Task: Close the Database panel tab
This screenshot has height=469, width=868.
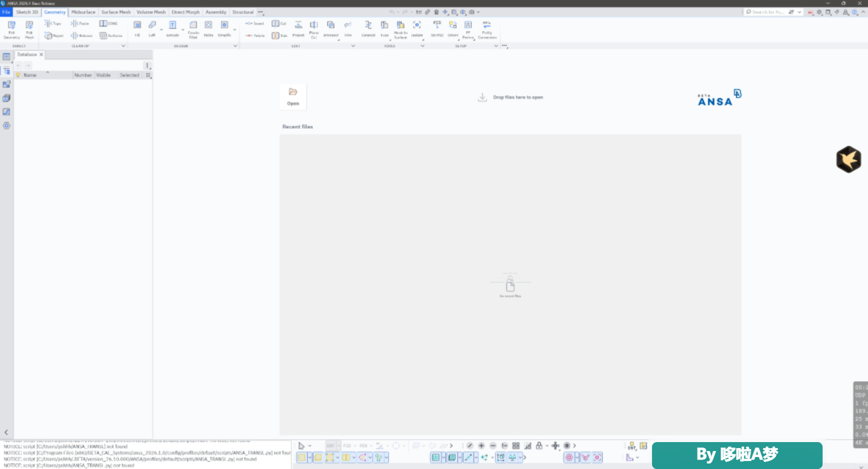Action: point(41,54)
